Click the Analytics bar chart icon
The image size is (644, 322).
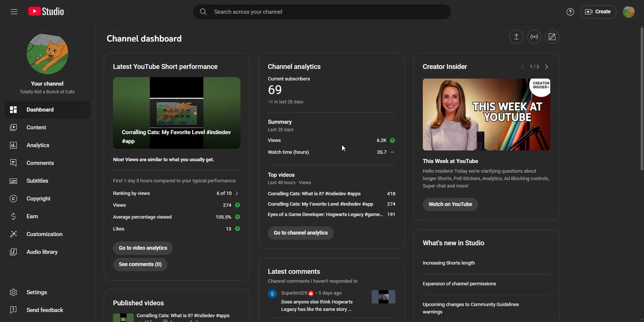pos(14,145)
